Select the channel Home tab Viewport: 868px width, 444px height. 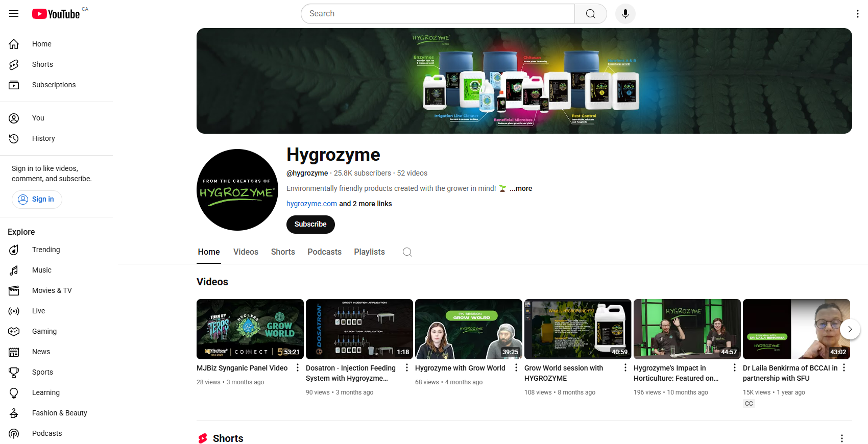(209, 252)
